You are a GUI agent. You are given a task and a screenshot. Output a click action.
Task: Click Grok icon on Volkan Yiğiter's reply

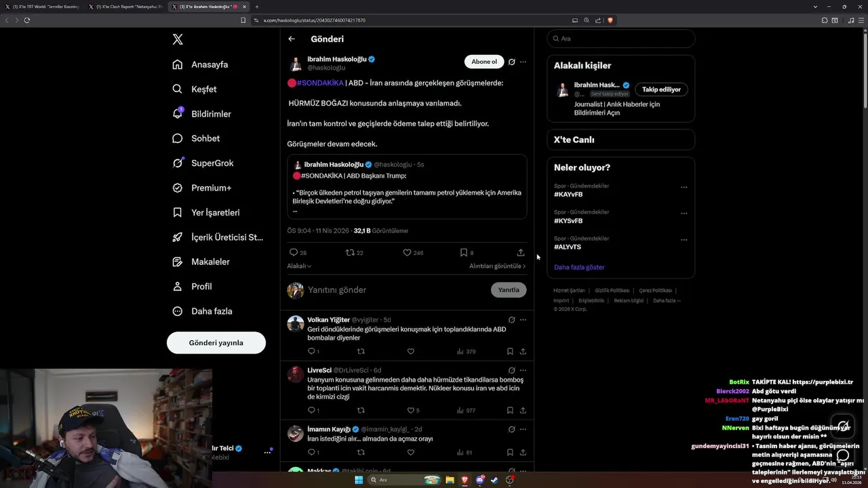[x=512, y=319]
